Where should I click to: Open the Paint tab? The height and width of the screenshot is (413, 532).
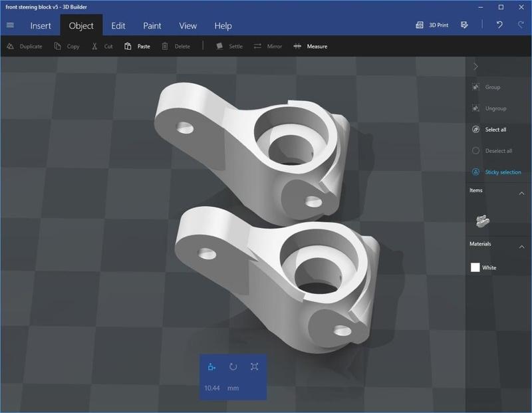[x=152, y=26]
